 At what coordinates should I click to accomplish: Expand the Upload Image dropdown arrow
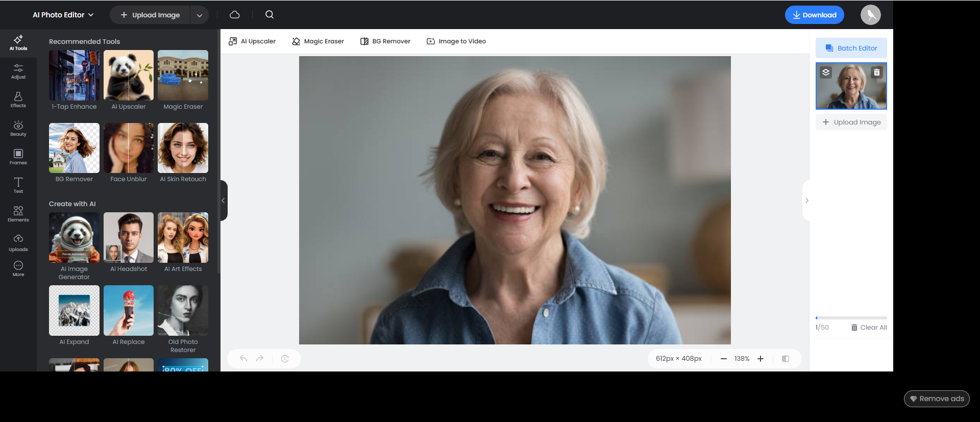pyautogui.click(x=200, y=15)
